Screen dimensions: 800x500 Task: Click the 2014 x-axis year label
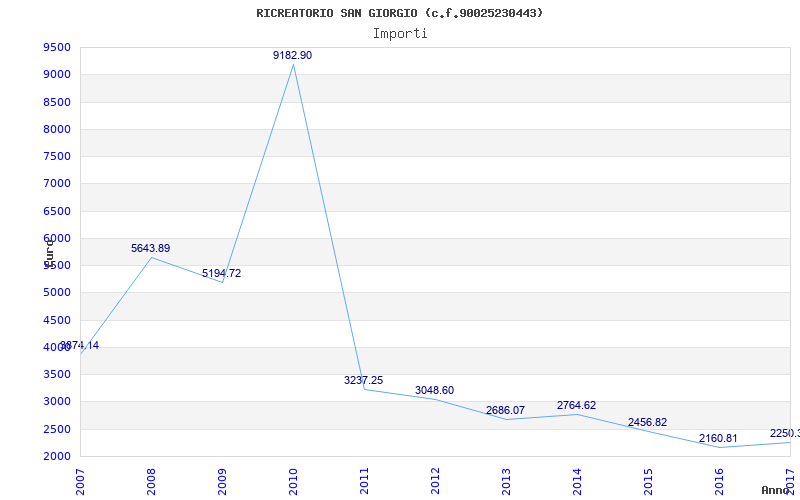pos(577,482)
